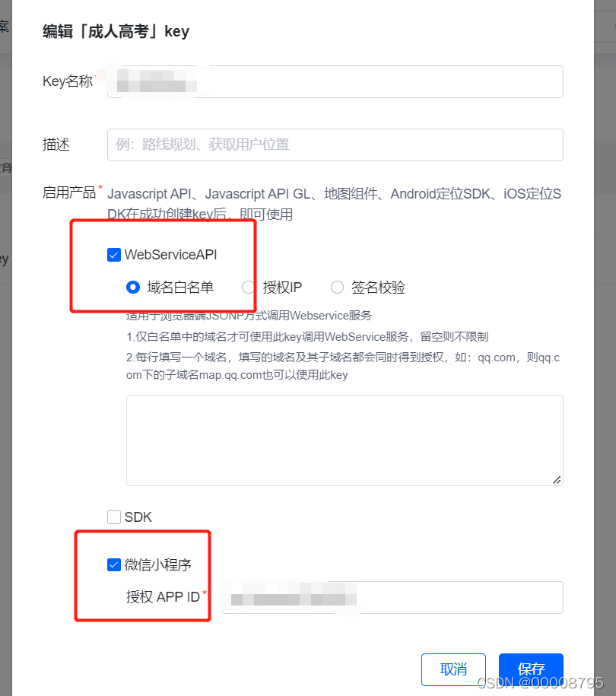This screenshot has width=616, height=696.
Task: Enable the SDK checkbox
Action: (114, 517)
